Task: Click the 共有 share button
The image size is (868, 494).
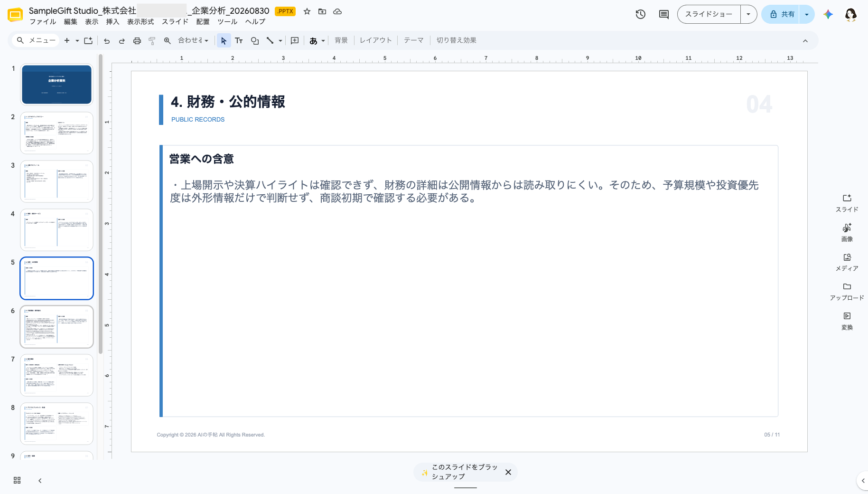Action: click(781, 14)
